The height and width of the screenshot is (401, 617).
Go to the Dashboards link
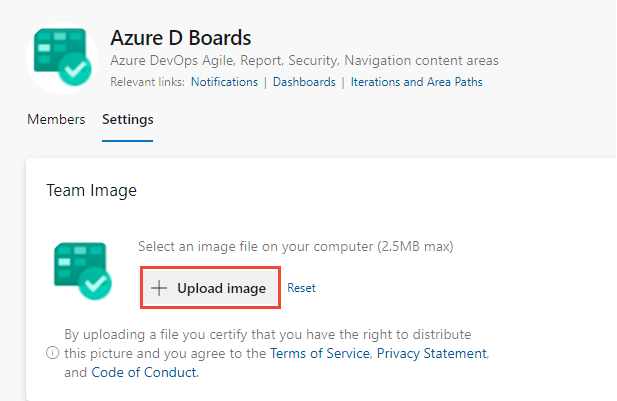pos(304,82)
